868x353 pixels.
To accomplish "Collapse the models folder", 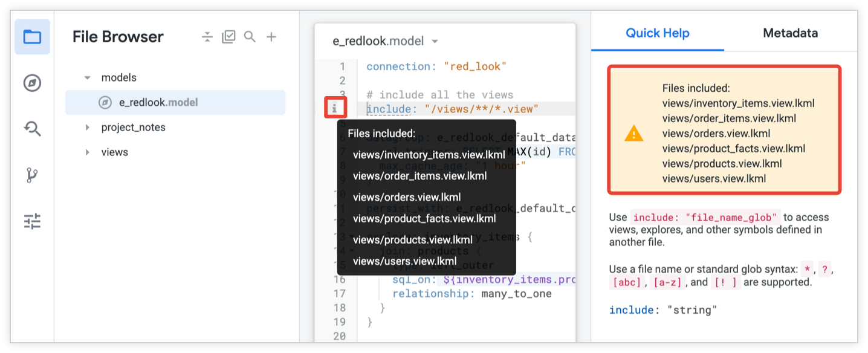I will point(88,78).
